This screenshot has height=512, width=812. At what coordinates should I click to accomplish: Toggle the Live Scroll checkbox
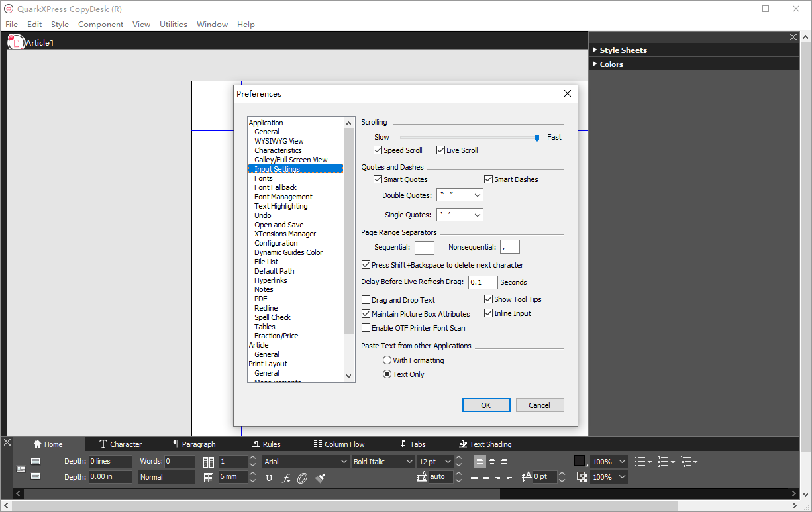(x=440, y=150)
